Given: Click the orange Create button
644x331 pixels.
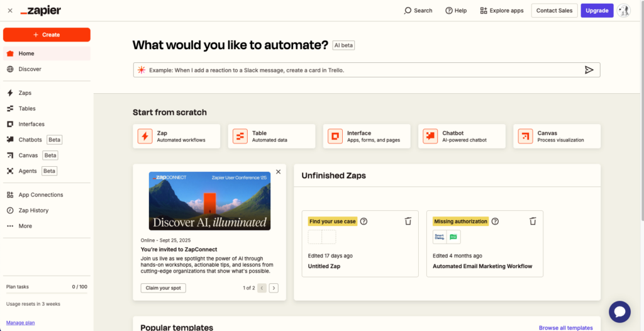Looking at the screenshot, I should pyautogui.click(x=47, y=35).
